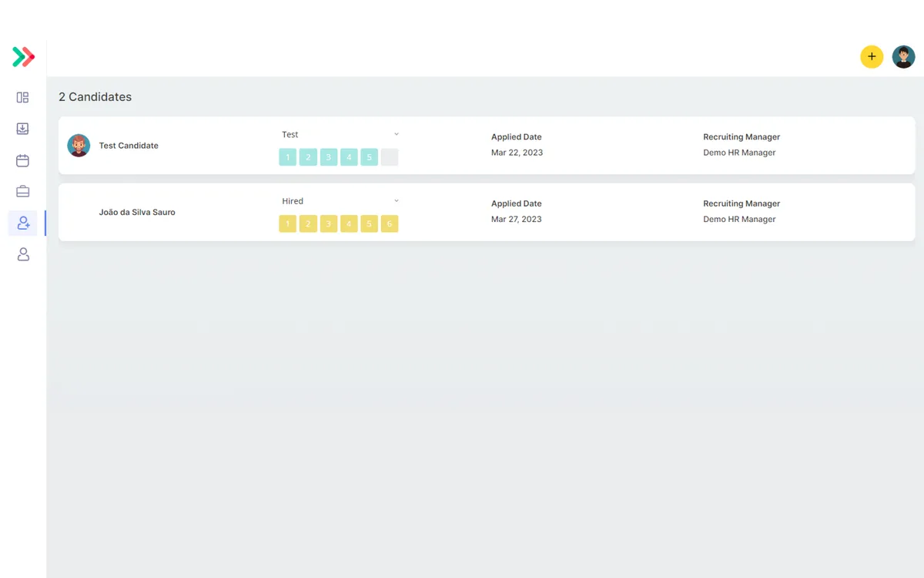Screen dimensions: 924x578
Task: Open the Test Candidate name link
Action: click(x=129, y=146)
